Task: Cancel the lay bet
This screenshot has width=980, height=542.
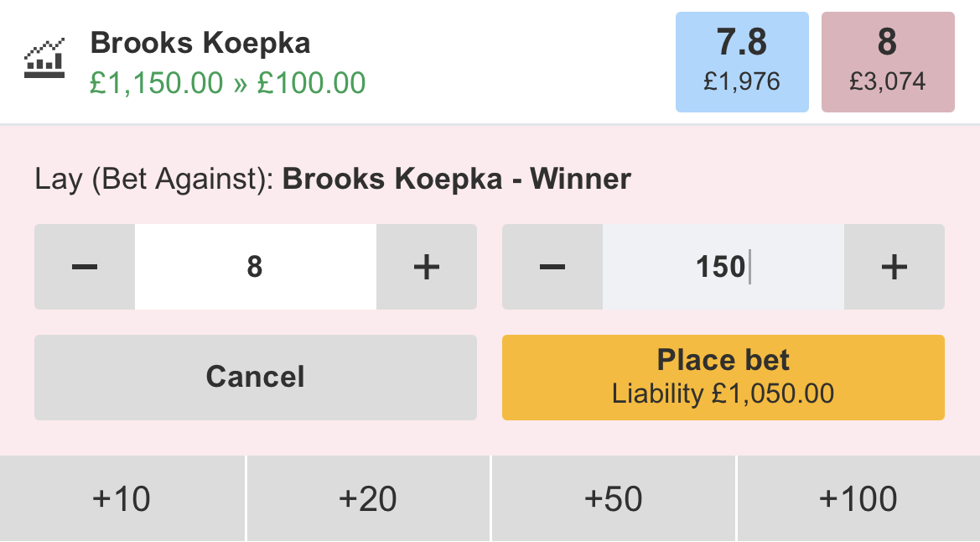Action: [x=256, y=378]
